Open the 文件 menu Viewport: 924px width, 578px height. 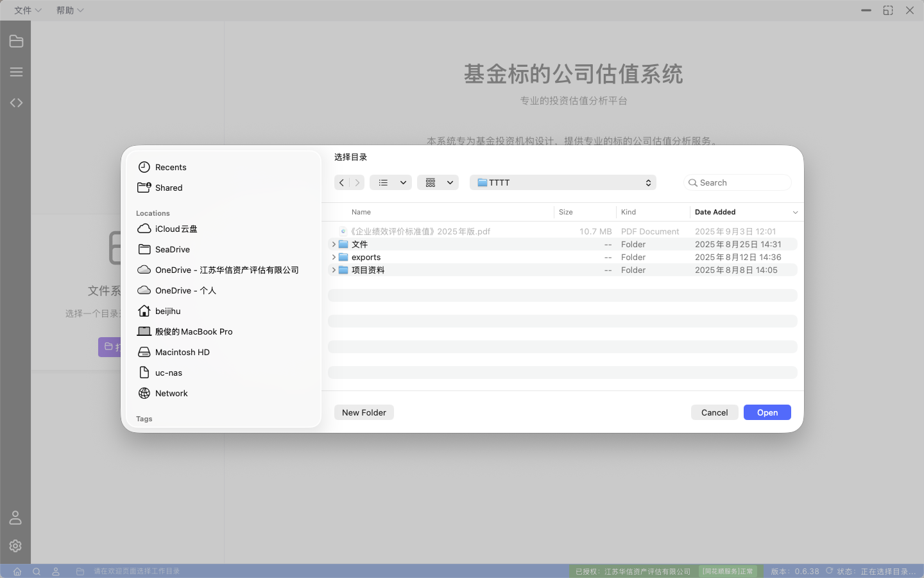coord(28,10)
